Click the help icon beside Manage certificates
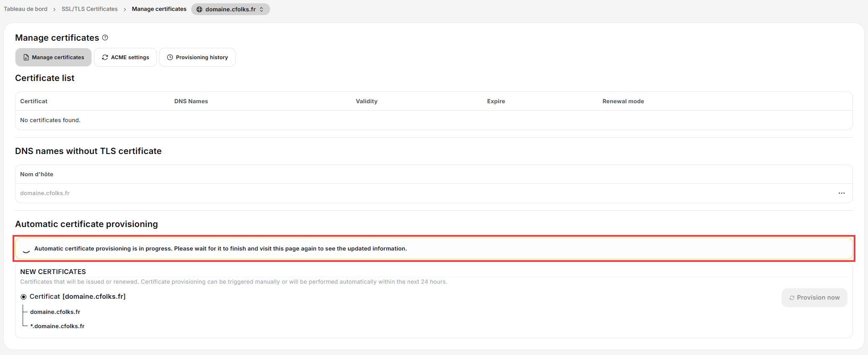The image size is (868, 355). tap(105, 38)
